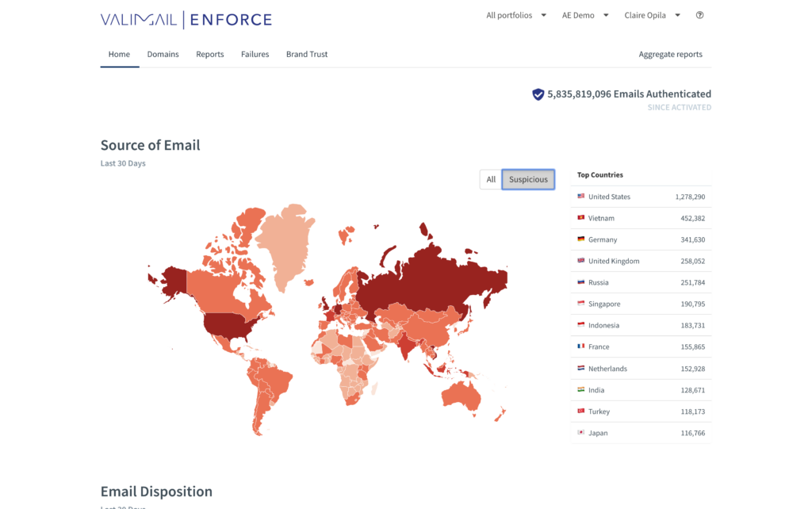Select India on the world map

click(407, 346)
